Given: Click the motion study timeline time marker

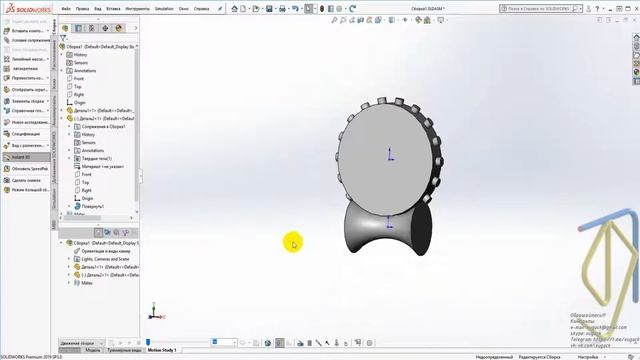Looking at the screenshot, I should coord(148,342).
